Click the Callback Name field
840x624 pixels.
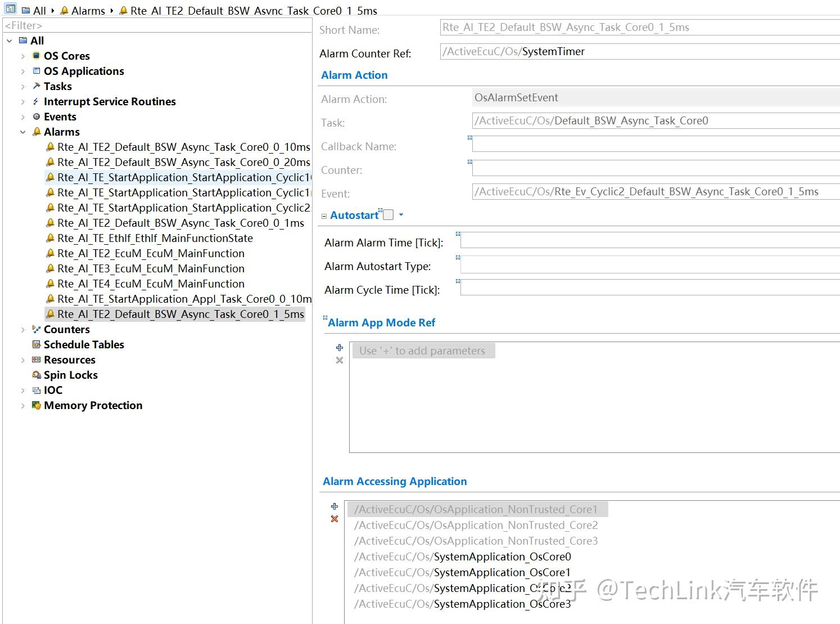(x=656, y=145)
